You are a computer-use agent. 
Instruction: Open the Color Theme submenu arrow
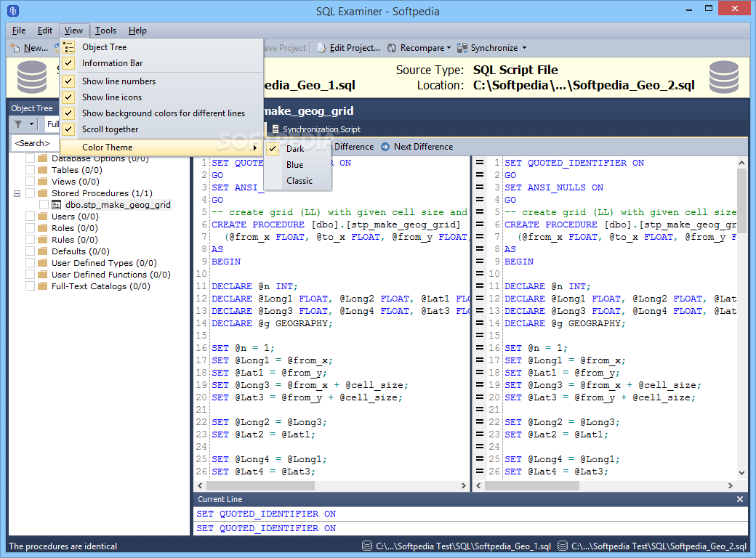tap(255, 147)
